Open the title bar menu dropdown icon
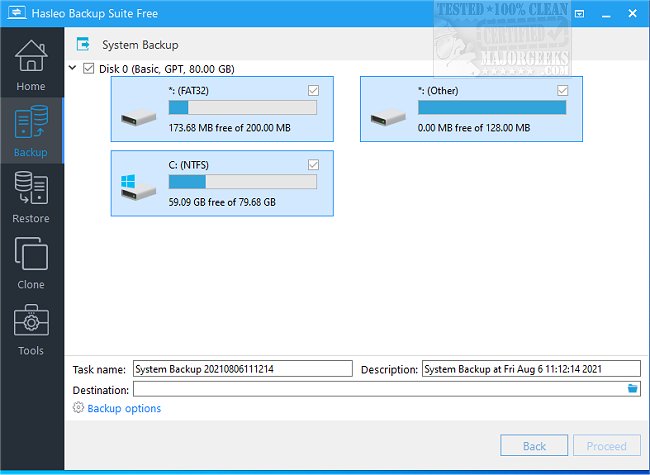Viewport: 650px width, 475px height. 580,14
